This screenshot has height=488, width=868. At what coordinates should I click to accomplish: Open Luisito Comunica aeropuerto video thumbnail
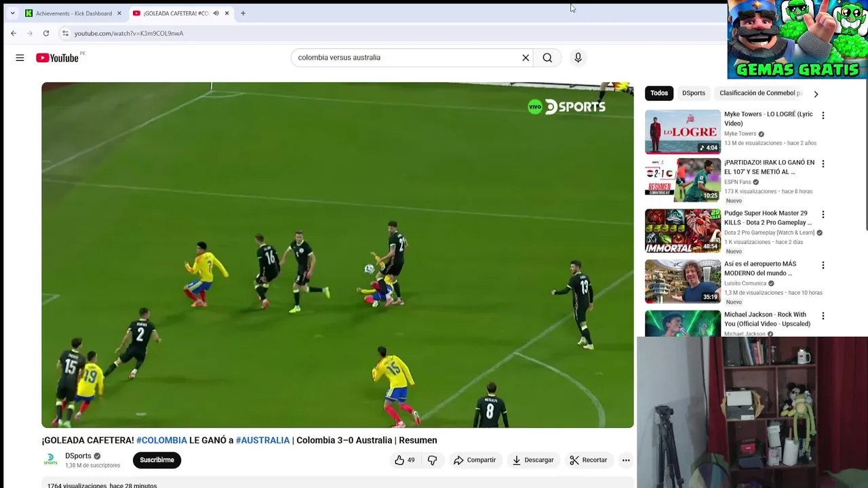(682, 281)
